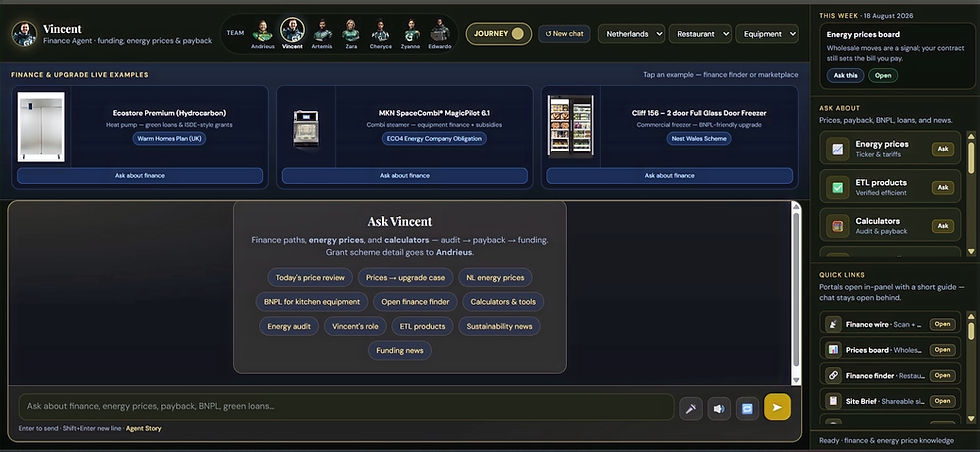Image resolution: width=980 pixels, height=452 pixels.
Task: Click Vincent's profile avatar in header
Action: click(24, 34)
